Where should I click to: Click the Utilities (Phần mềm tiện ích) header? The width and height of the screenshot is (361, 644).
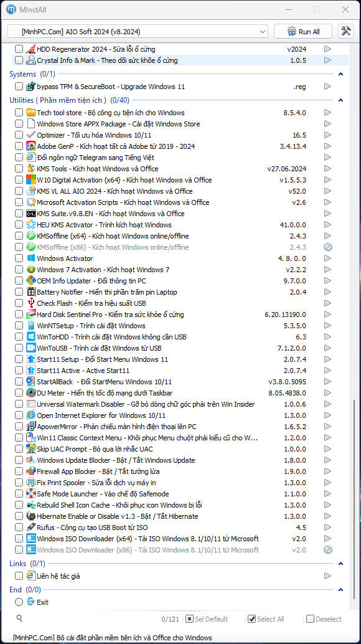point(69,100)
